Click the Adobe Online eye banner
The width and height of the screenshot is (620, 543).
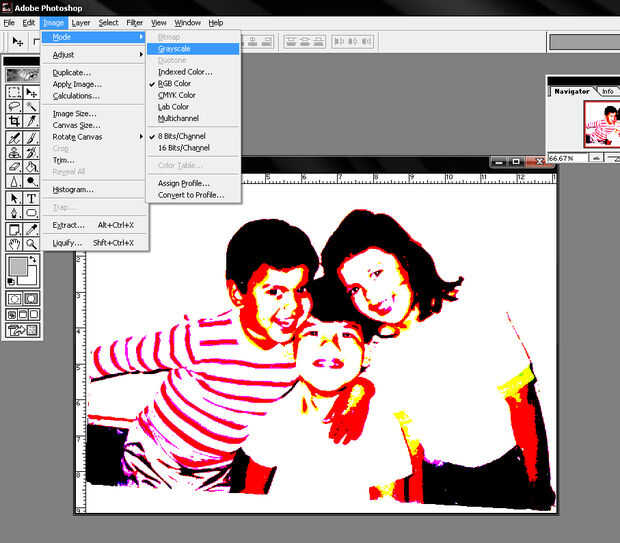tap(23, 74)
